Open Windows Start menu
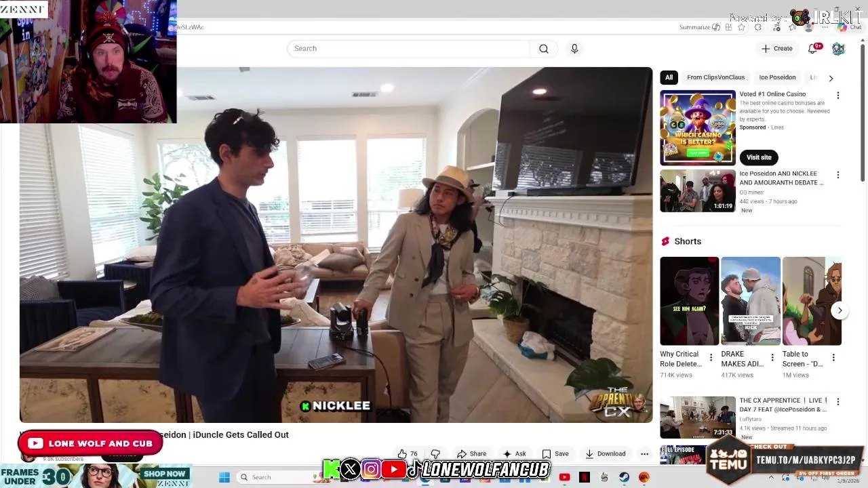This screenshot has width=868, height=488. click(x=224, y=477)
